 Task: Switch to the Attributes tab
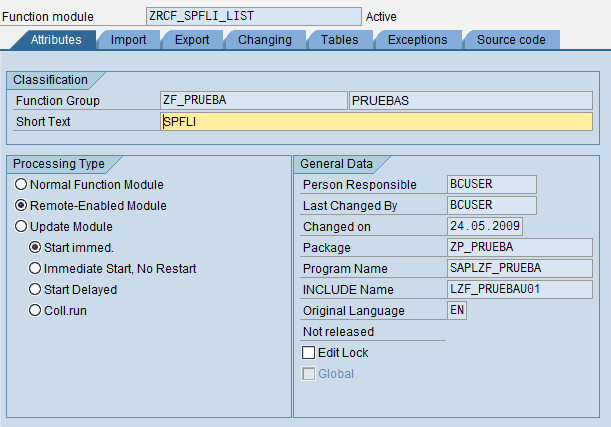point(56,40)
